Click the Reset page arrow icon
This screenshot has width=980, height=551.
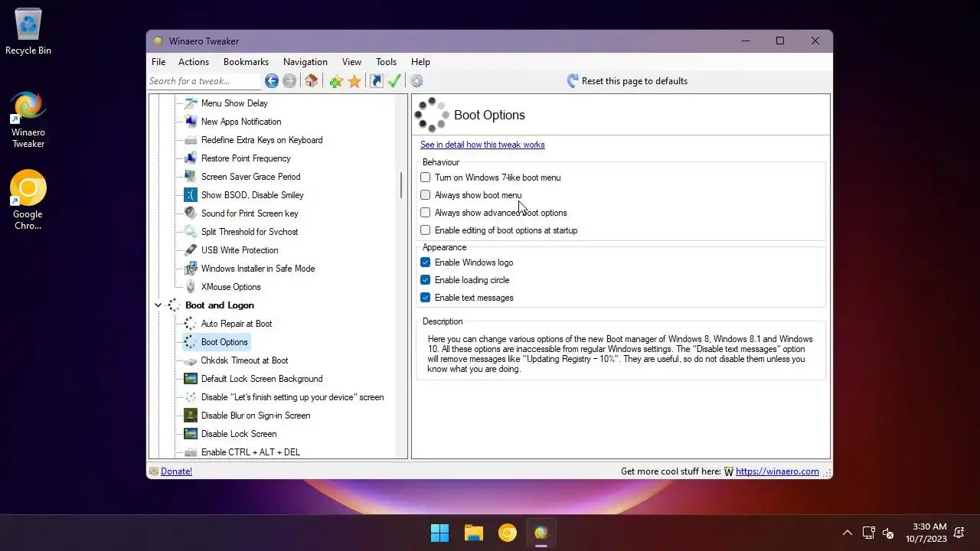pyautogui.click(x=573, y=81)
